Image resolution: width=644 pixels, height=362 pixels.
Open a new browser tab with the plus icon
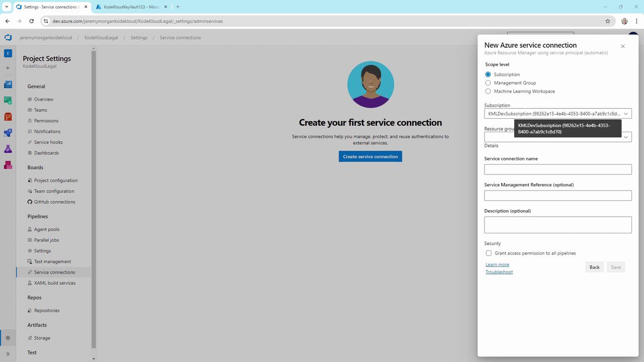[x=178, y=7]
